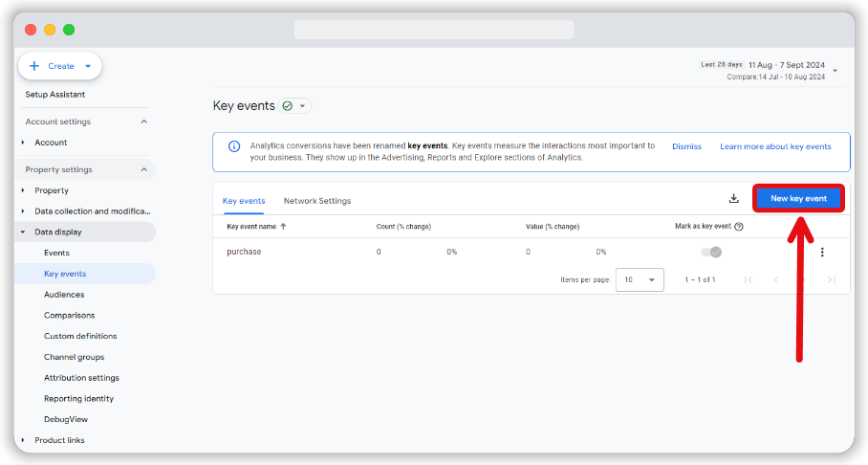Click the Value (% change) column header

coord(553,226)
